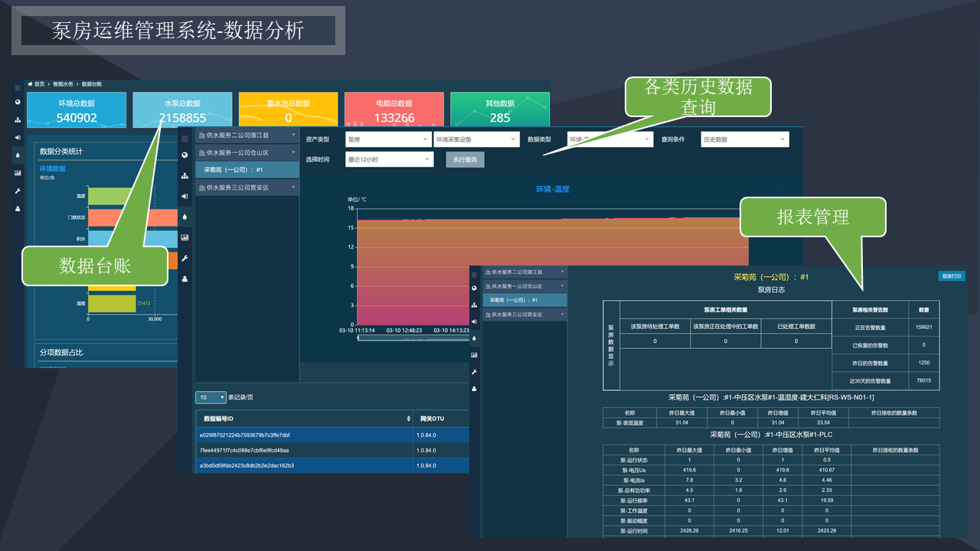This screenshot has width=980, height=551.
Task: Toggle hamburger menu in history query window
Action: coord(185,139)
